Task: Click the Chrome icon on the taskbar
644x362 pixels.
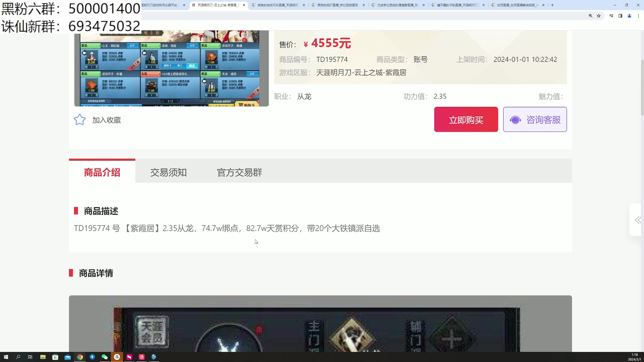Action: point(80,357)
